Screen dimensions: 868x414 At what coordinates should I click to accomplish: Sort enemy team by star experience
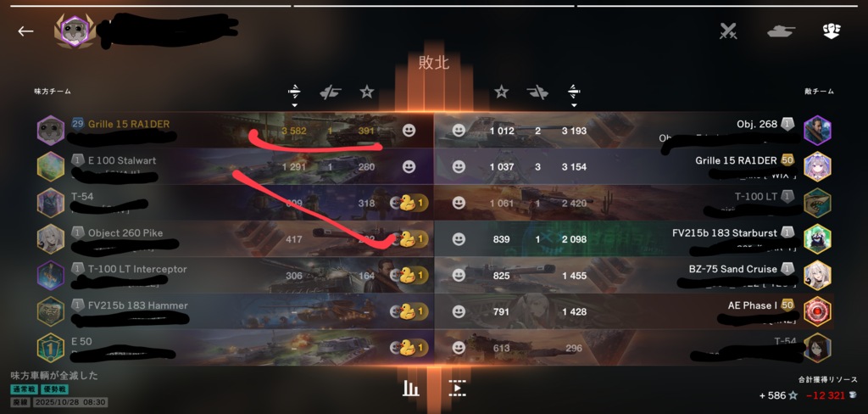pyautogui.click(x=502, y=92)
